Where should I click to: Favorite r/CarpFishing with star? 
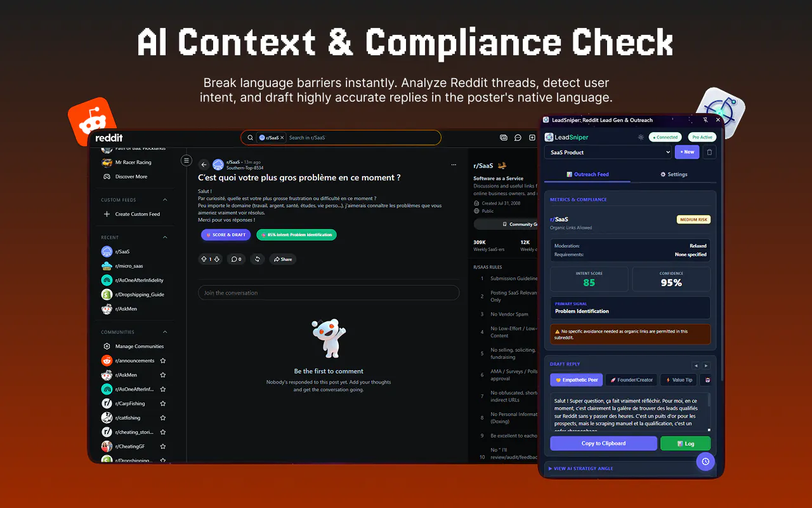click(x=163, y=403)
